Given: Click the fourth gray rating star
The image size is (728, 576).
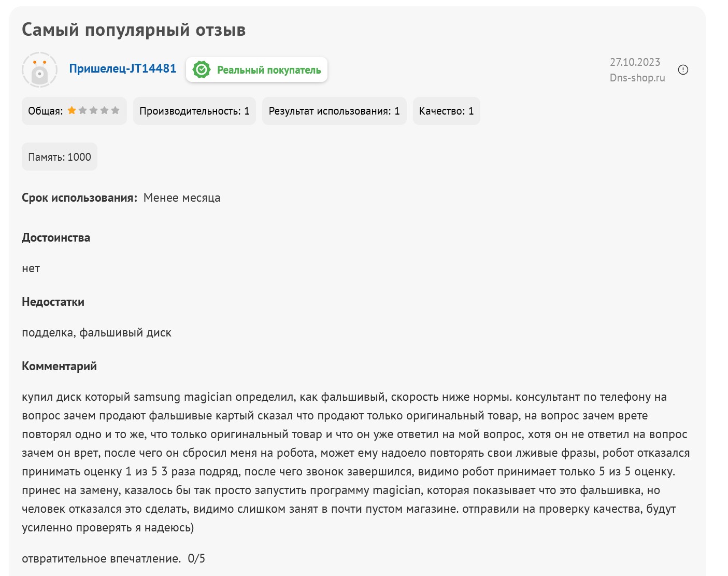Looking at the screenshot, I should [x=105, y=110].
